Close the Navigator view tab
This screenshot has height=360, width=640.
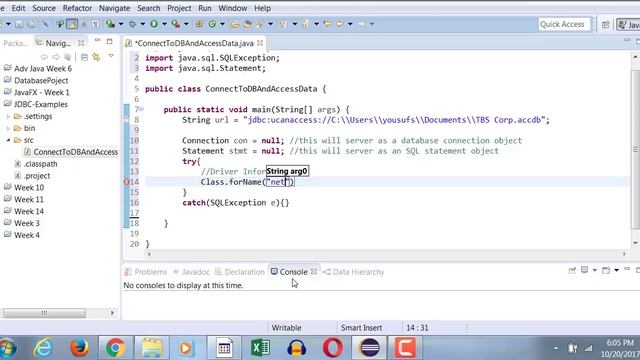click(81, 43)
